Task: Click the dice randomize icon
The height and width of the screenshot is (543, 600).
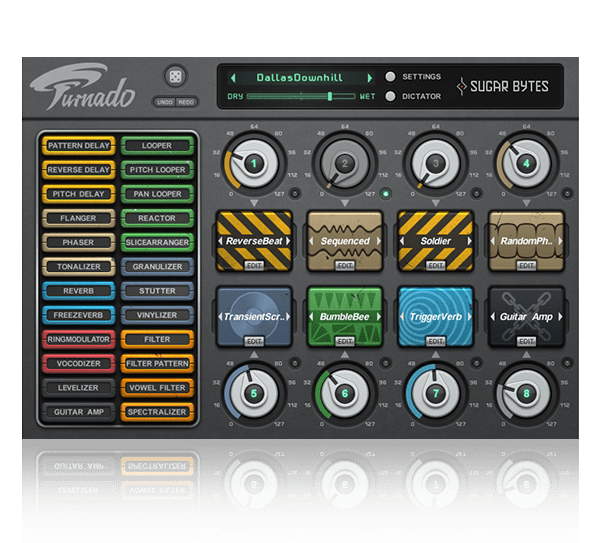Action: coord(173,78)
